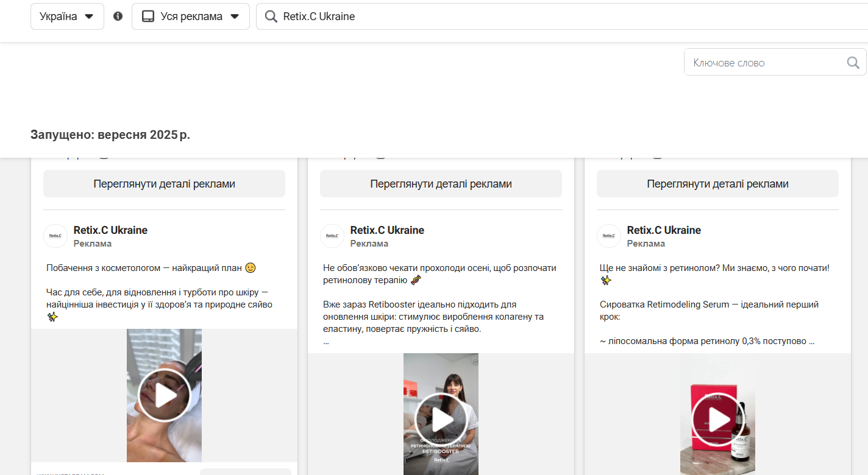
Task: View ad details for the Retibooster ad
Action: click(441, 184)
